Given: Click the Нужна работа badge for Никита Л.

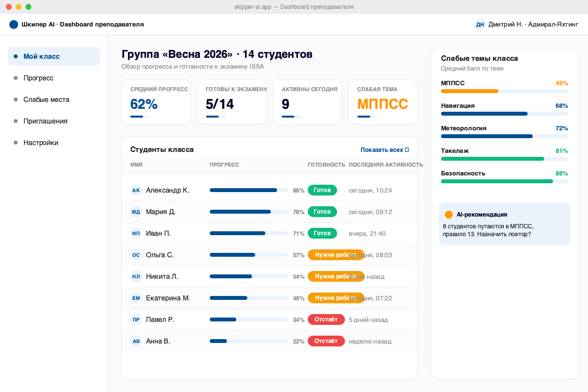Looking at the screenshot, I should 336,276.
